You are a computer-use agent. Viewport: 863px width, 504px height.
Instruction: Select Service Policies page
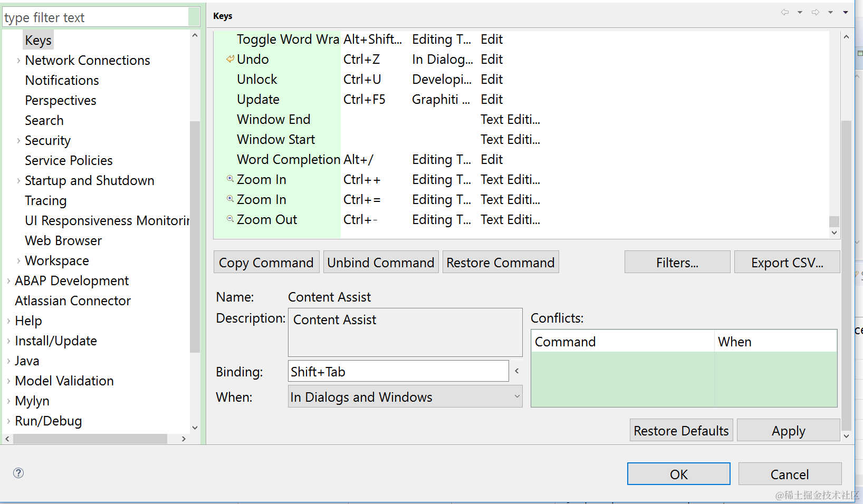point(69,160)
